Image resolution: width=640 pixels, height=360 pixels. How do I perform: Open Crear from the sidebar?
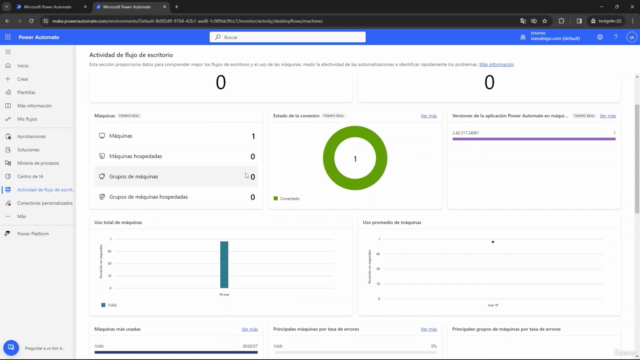click(x=23, y=79)
